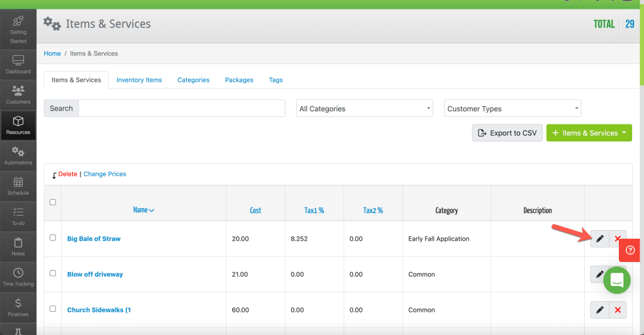Click Tax1 value 8.252
Viewport: 644px width, 335px height.
point(299,239)
